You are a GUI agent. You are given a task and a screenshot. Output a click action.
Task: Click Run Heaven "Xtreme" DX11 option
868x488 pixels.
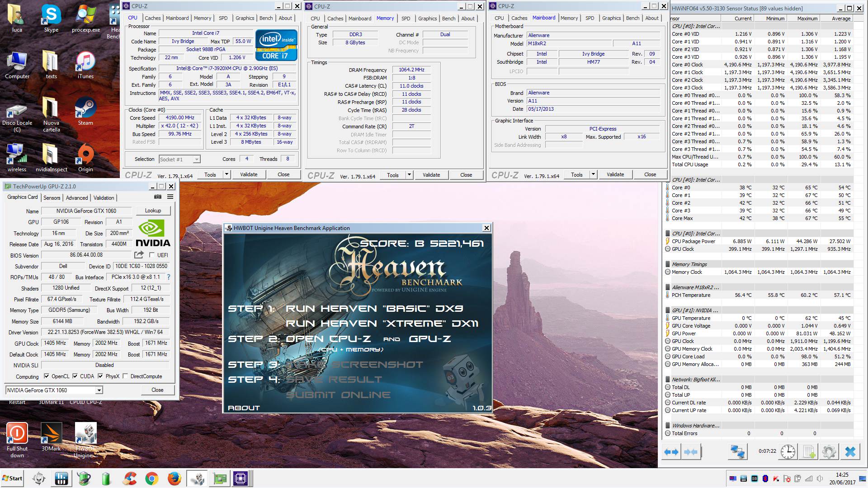382,324
